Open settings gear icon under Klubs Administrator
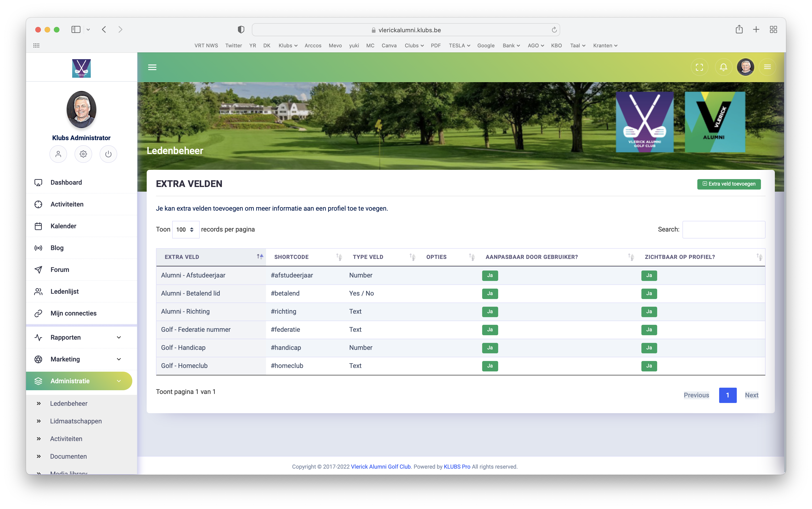Image resolution: width=812 pixels, height=509 pixels. point(83,154)
